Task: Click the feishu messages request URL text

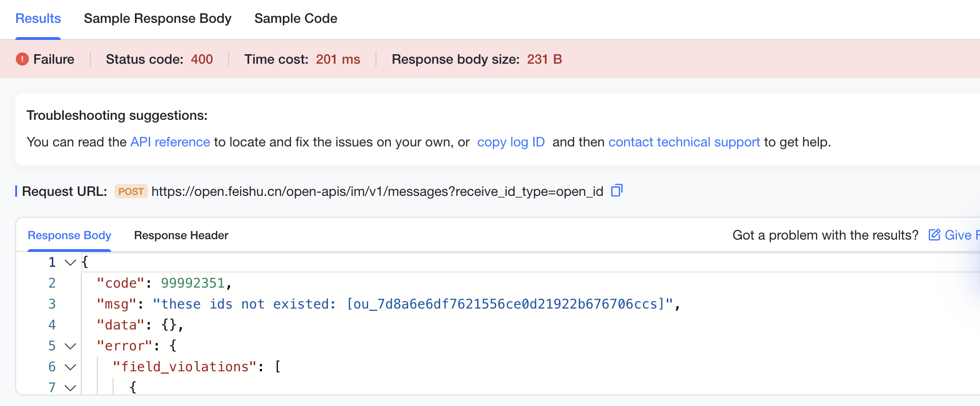Action: (377, 192)
